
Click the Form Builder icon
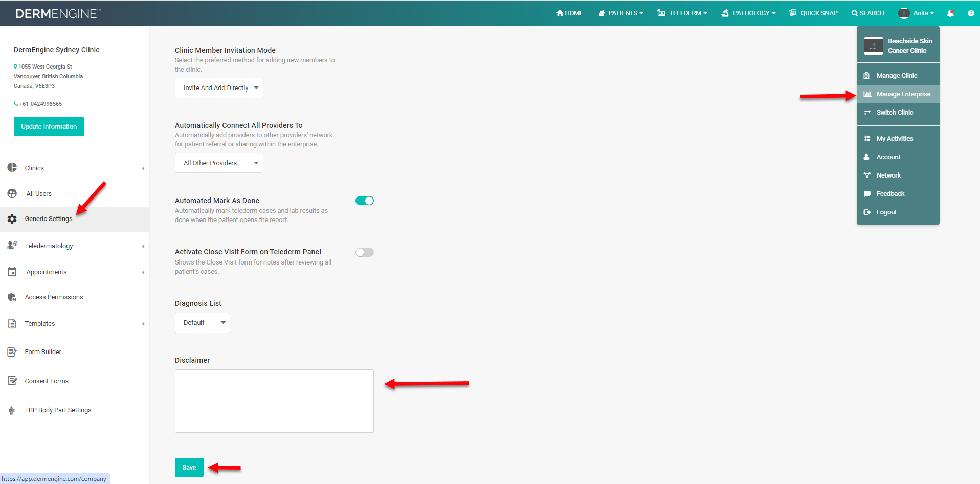click(x=12, y=352)
